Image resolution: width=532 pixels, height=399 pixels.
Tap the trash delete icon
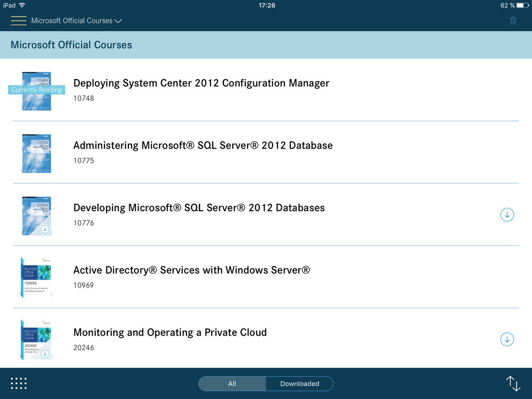(513, 21)
